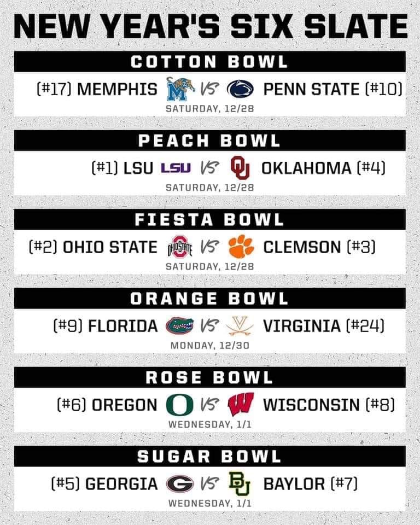
Task: Click the New Year's Six Slate title
Action: point(211,26)
